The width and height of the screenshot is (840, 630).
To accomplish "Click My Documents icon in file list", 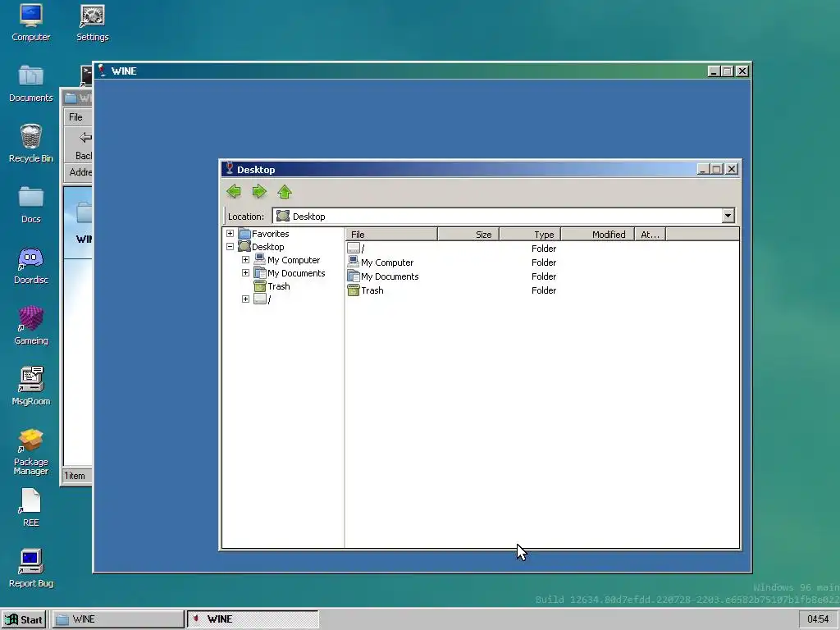I will click(x=353, y=276).
